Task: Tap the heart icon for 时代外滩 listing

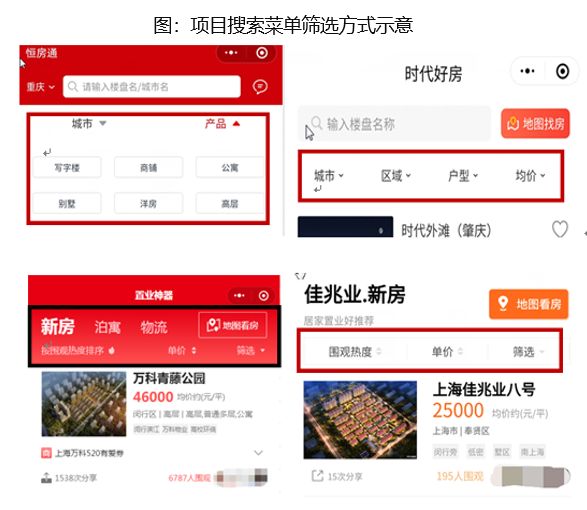Action: 560,229
